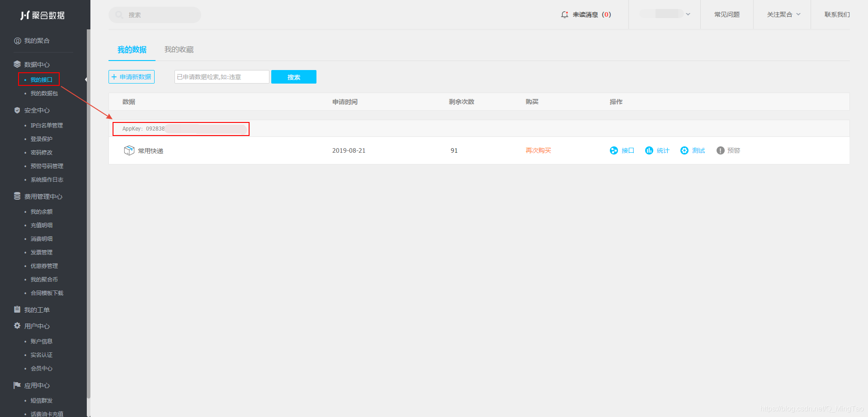The width and height of the screenshot is (868, 417).
Task: Click the unread message bell icon
Action: [x=565, y=14]
